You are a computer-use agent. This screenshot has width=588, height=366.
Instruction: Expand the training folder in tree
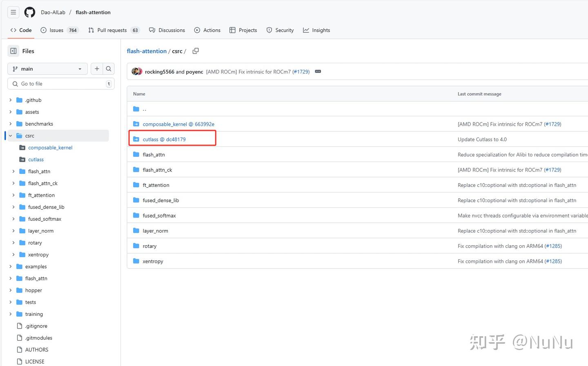[x=11, y=314]
